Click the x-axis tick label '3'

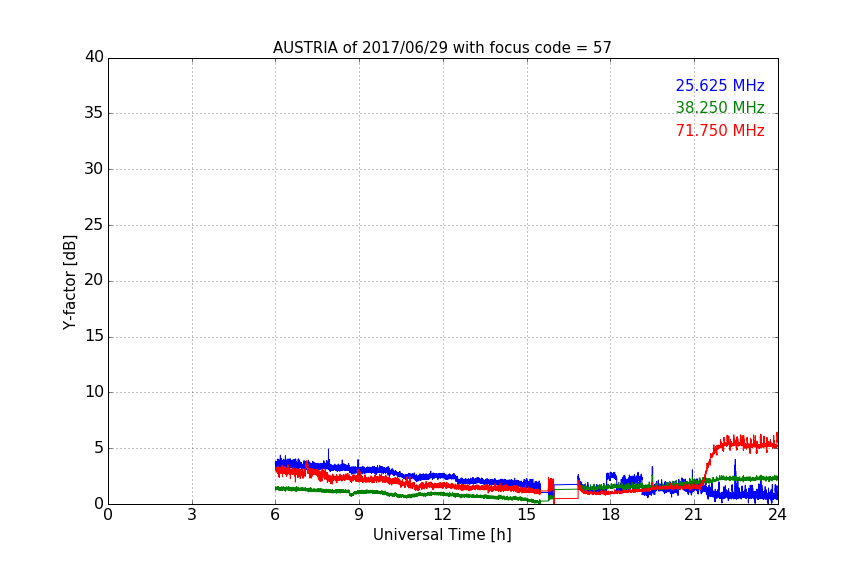pos(192,515)
